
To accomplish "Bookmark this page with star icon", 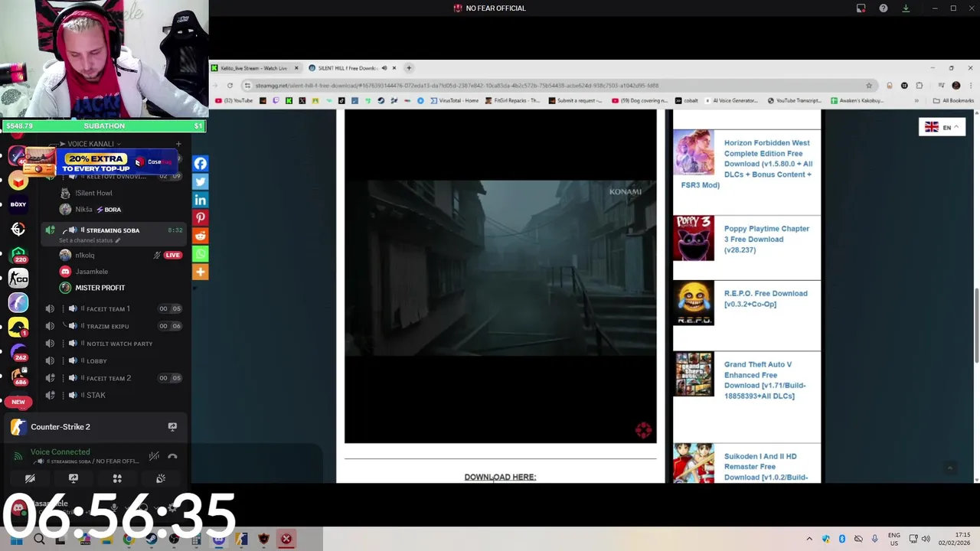I will pyautogui.click(x=869, y=85).
